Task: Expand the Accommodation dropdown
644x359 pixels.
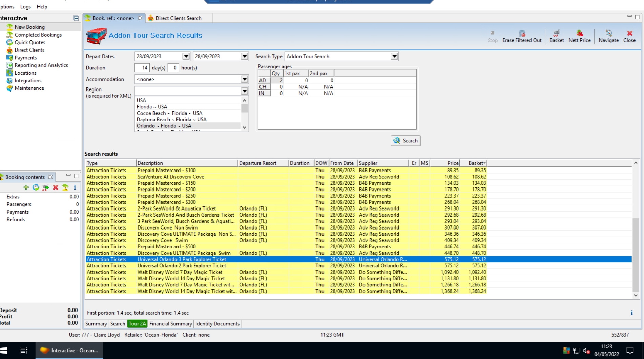Action: coord(245,79)
